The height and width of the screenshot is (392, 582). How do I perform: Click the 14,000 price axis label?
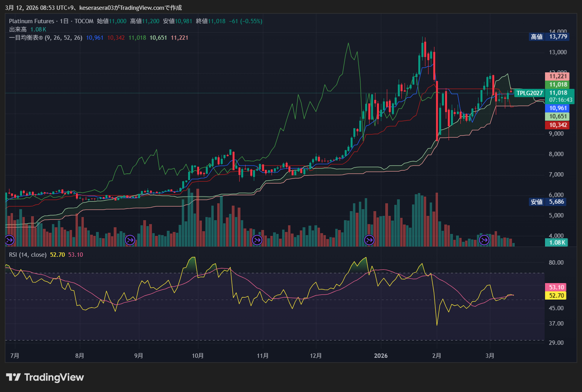point(558,32)
